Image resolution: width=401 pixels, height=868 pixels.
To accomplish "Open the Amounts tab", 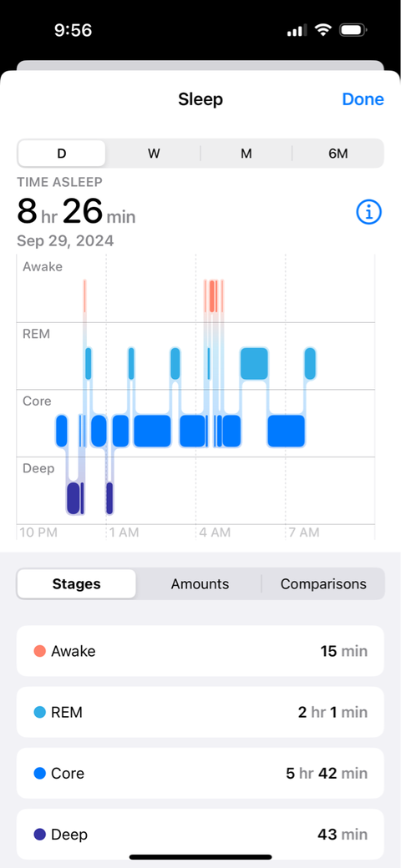I will [200, 584].
